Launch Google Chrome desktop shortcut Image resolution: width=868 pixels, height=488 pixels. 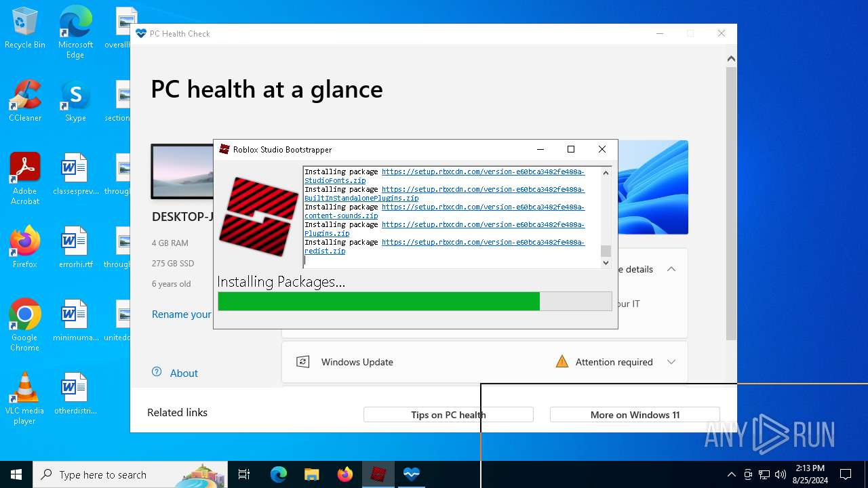[25, 325]
